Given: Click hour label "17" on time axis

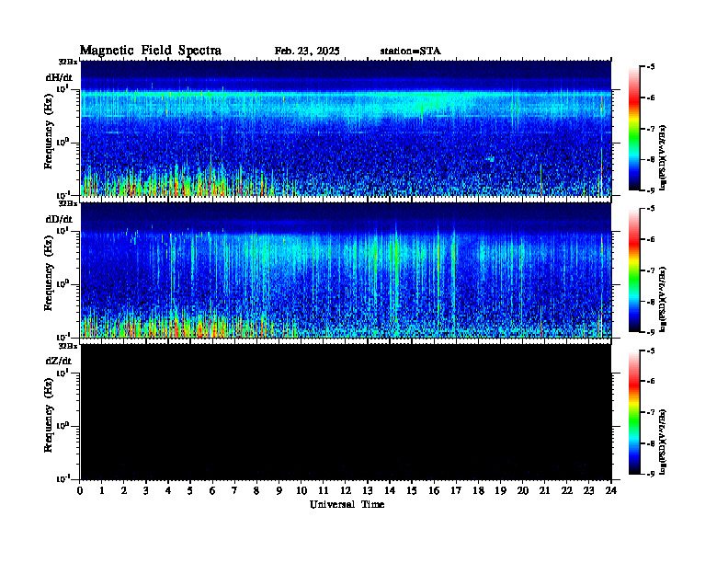Looking at the screenshot, I should point(457,490).
